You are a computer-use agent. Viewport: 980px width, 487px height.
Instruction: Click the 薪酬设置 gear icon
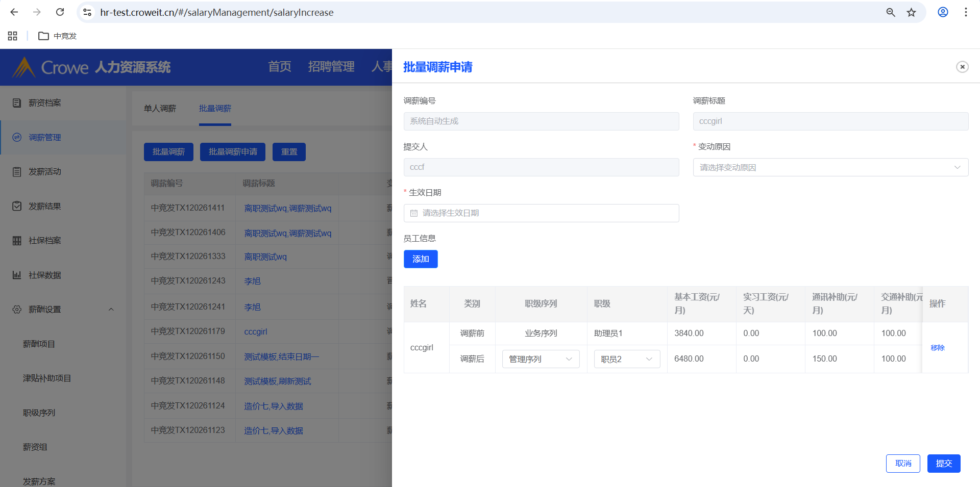(x=17, y=310)
